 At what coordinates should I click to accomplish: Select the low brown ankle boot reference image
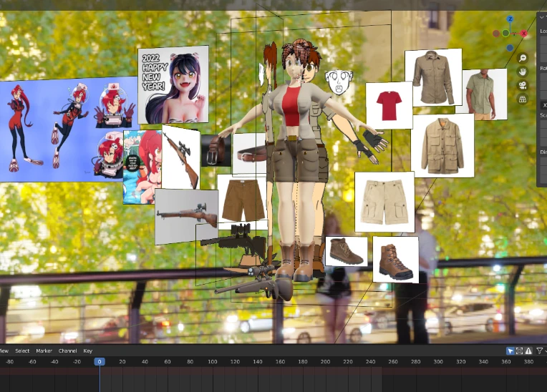[347, 251]
